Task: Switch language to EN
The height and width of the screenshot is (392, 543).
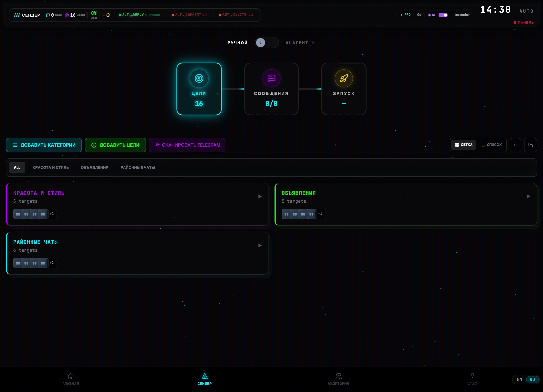Action: 519,380
